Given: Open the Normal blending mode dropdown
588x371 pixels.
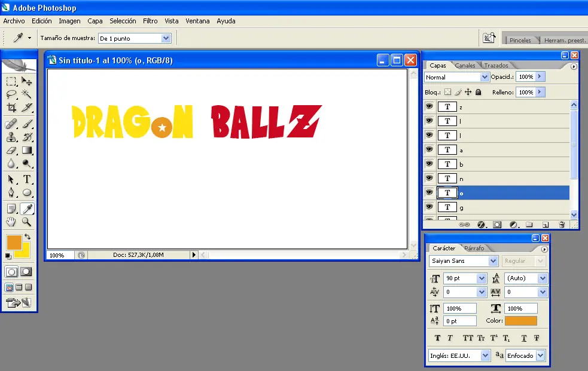Looking at the screenshot, I should coord(484,77).
